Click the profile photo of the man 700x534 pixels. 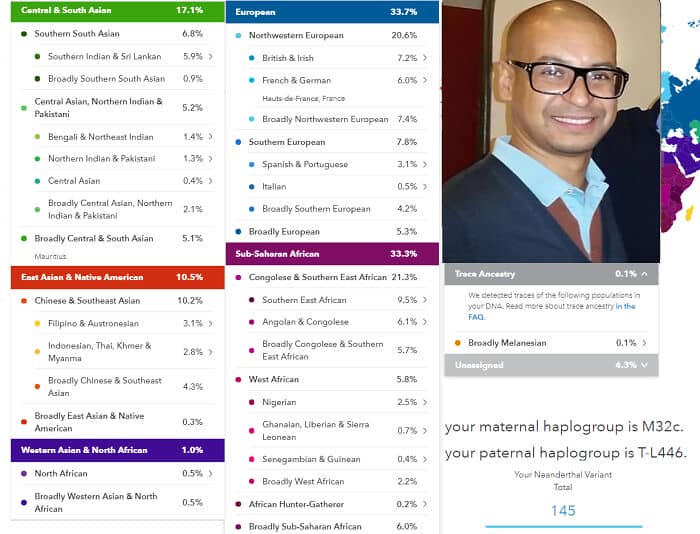550,130
